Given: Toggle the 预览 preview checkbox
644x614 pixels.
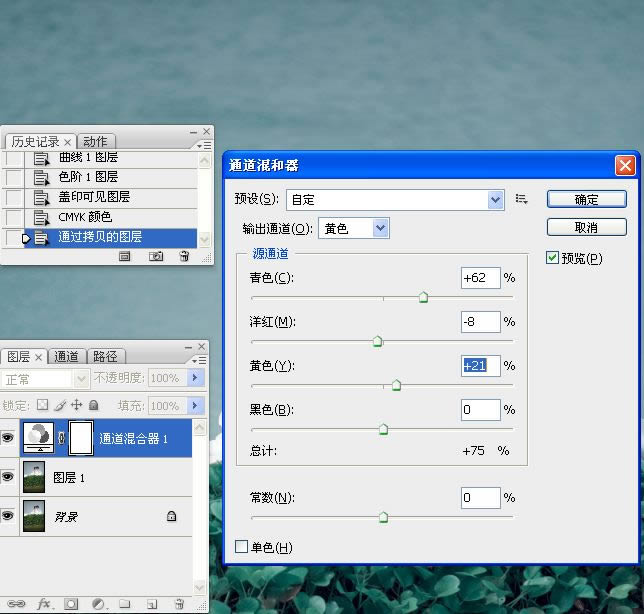Looking at the screenshot, I should click(x=553, y=258).
